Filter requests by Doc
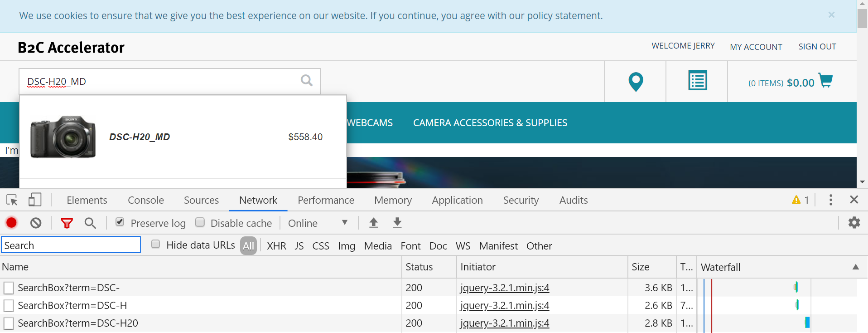The height and width of the screenshot is (333, 868). coord(438,246)
